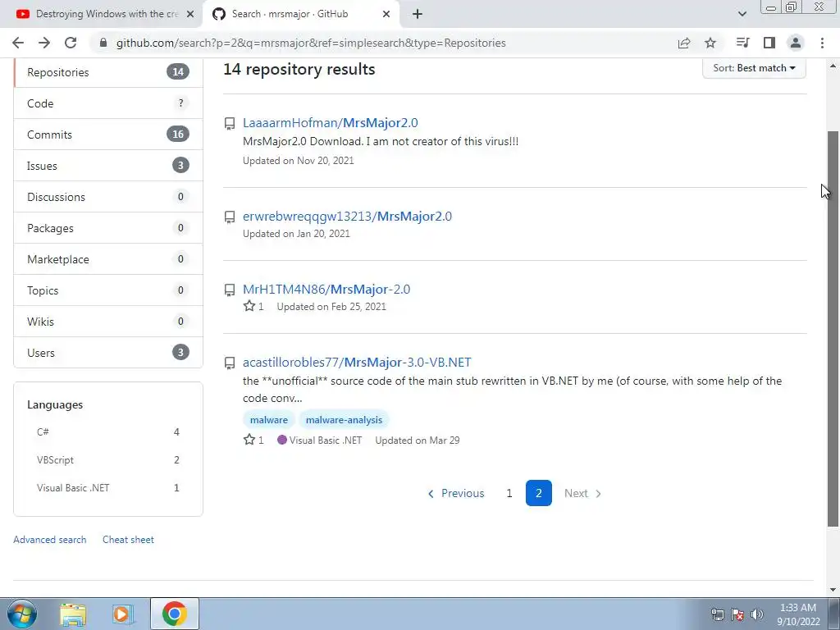The height and width of the screenshot is (630, 840).
Task: Go forward using the browser forward arrow
Action: (44, 43)
